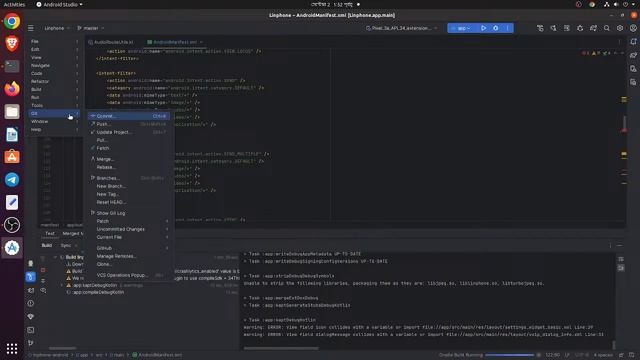Open the hamburger main menu button
The image size is (640, 360).
tap(31, 28)
